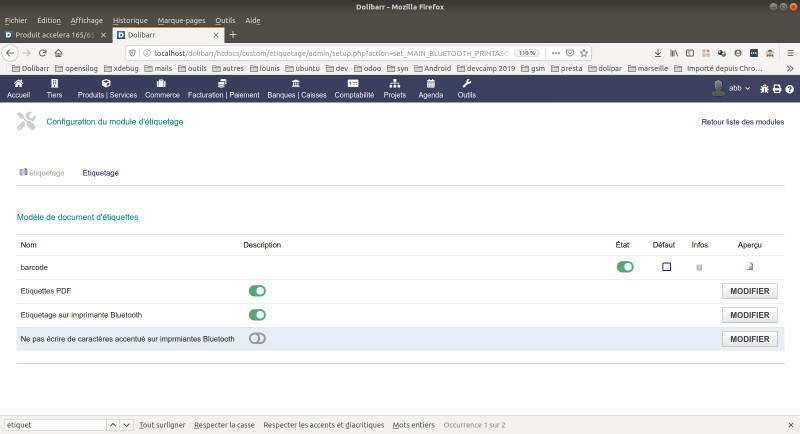Click the help question mark icon
Image resolution: width=800 pixels, height=434 pixels.
tap(790, 89)
